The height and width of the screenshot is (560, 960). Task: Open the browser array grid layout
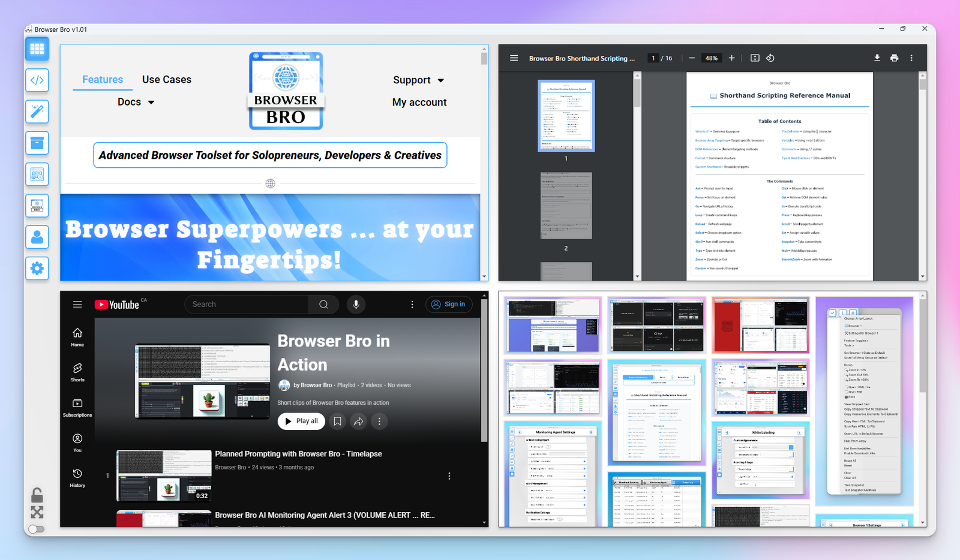[37, 49]
